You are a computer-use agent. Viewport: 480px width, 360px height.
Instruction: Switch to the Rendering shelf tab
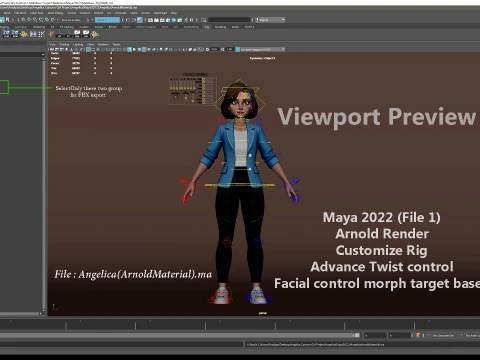(x=39, y=27)
